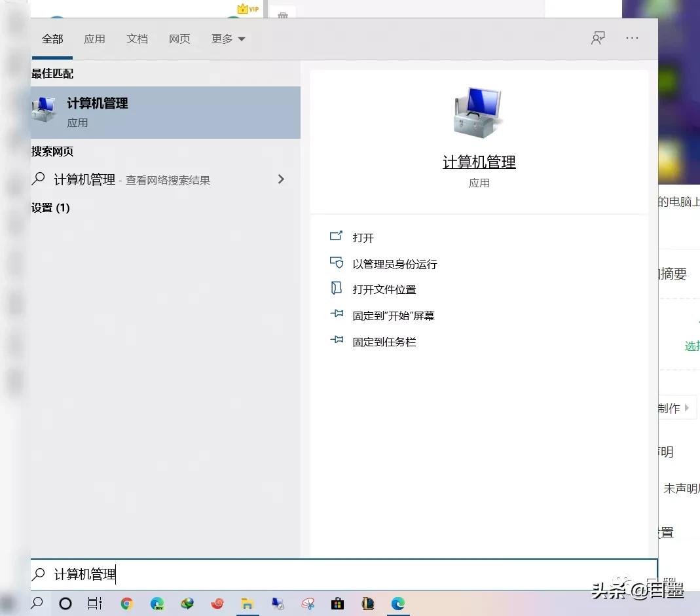Open Microsoft Edge from the taskbar
The width and height of the screenshot is (700, 616).
[398, 603]
